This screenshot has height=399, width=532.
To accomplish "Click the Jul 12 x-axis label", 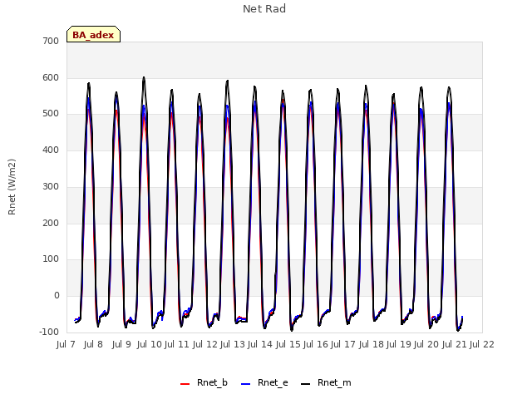I will point(205,344).
